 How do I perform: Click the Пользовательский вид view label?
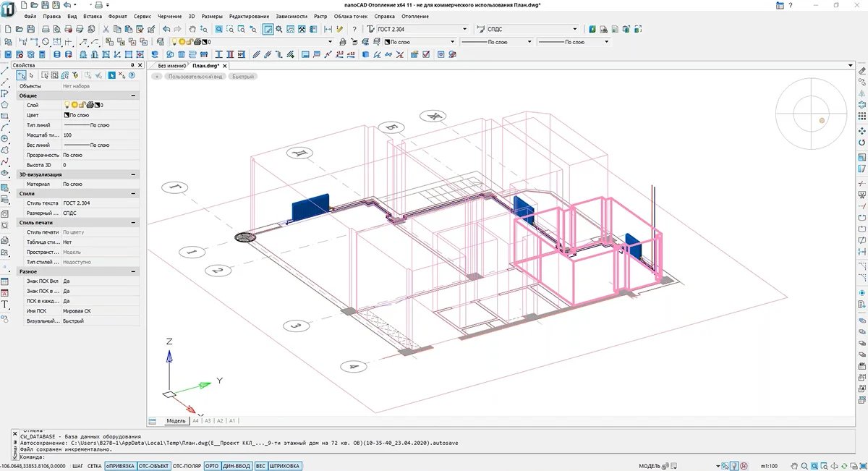(195, 76)
